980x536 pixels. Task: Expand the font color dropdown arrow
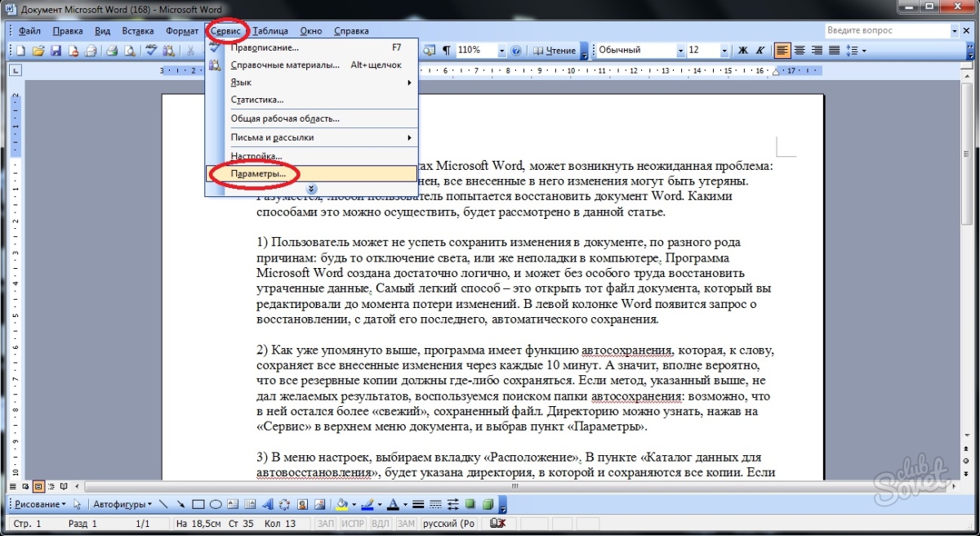(x=405, y=504)
